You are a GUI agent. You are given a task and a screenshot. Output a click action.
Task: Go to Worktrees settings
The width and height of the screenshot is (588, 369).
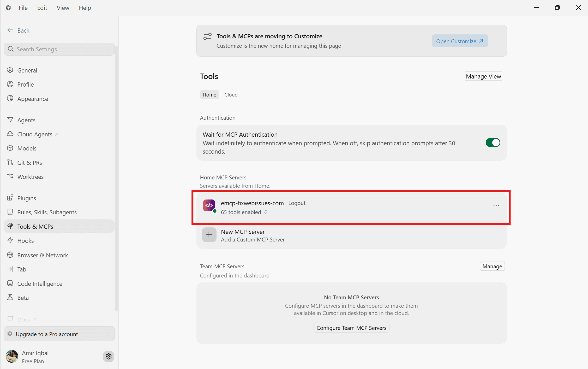point(59,177)
